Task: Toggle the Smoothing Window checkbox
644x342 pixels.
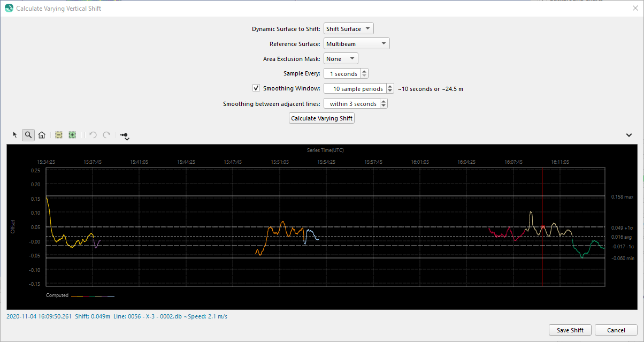Action: 256,88
